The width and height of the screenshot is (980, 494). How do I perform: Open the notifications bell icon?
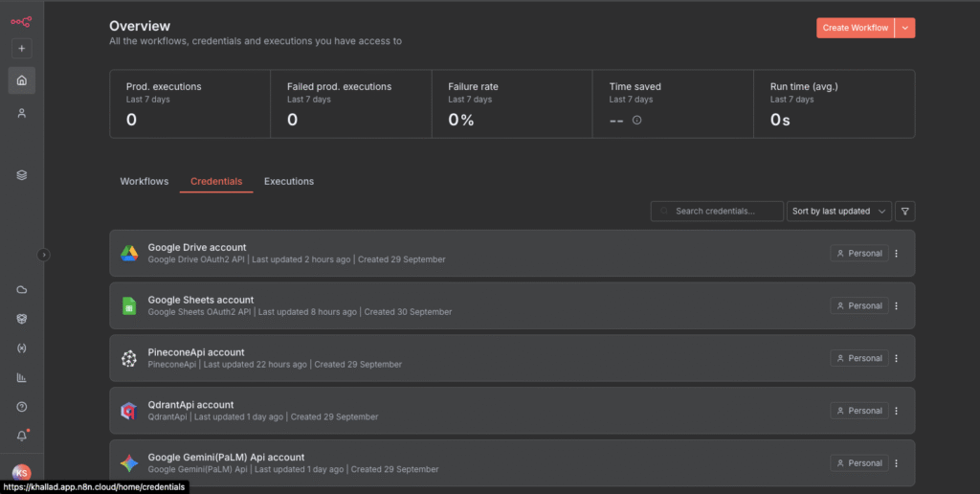22,436
